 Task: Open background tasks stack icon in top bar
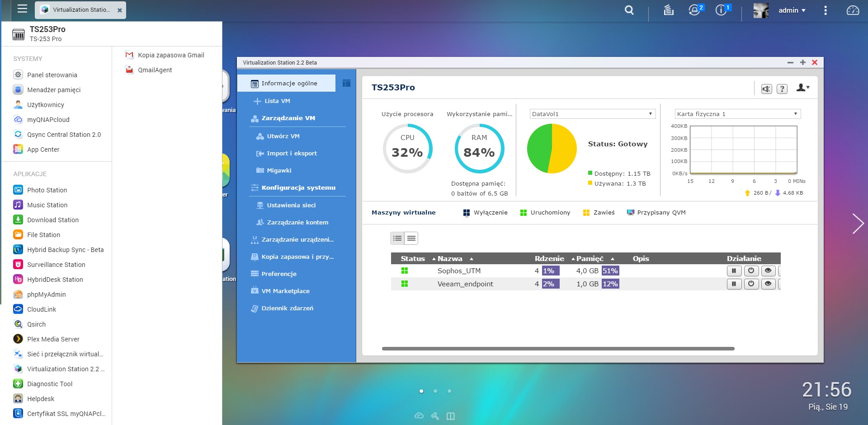[x=669, y=10]
